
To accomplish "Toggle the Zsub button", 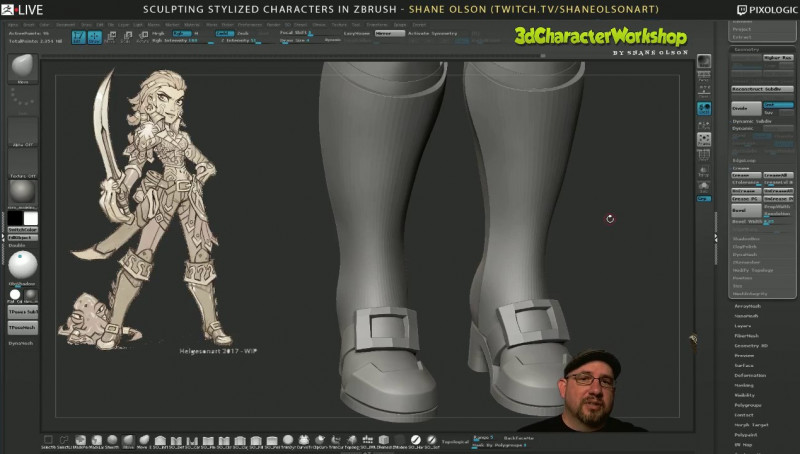I will click(243, 33).
